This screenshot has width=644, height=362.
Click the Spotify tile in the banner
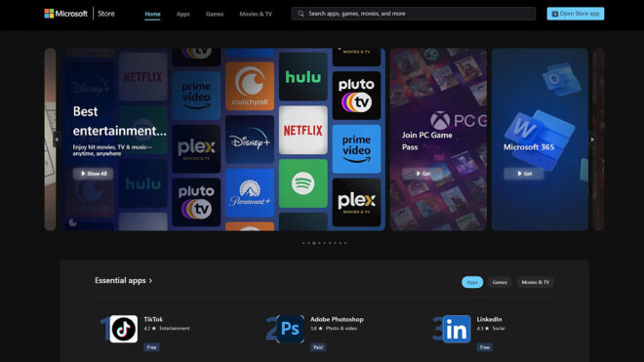303,183
